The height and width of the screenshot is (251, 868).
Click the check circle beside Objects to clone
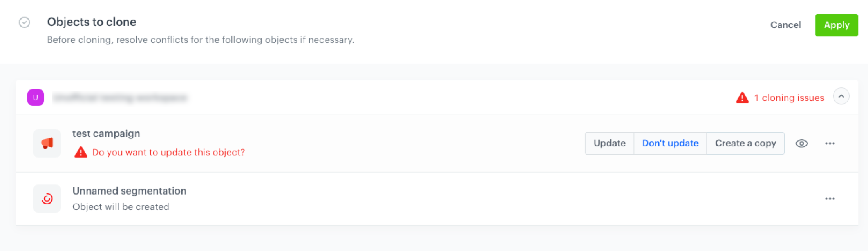pos(24,22)
